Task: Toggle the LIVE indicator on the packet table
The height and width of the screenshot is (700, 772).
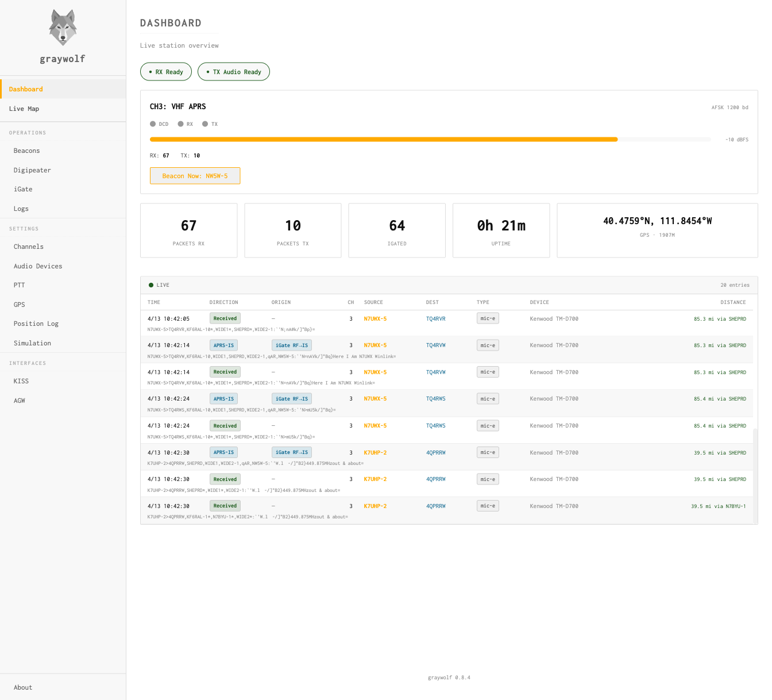Action: [x=159, y=284]
